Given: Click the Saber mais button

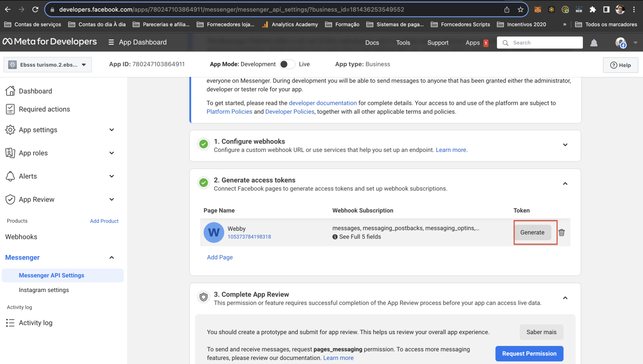Looking at the screenshot, I should (542, 332).
